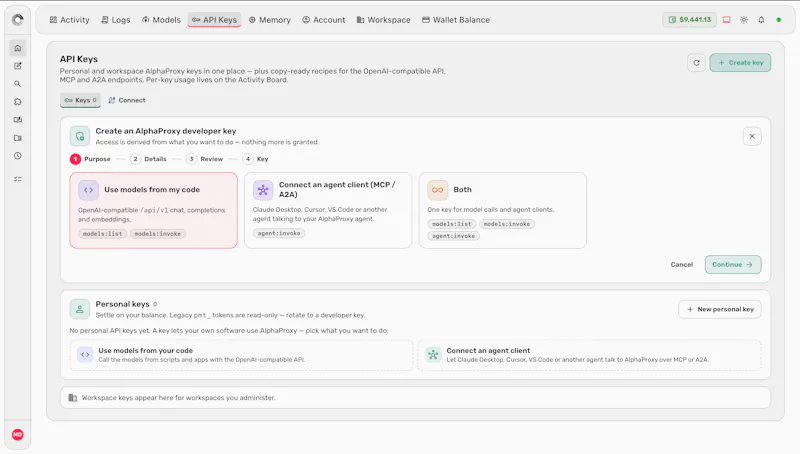
Task: Select 'Connect an agent client (MCP / A2A)' option
Action: (328, 210)
